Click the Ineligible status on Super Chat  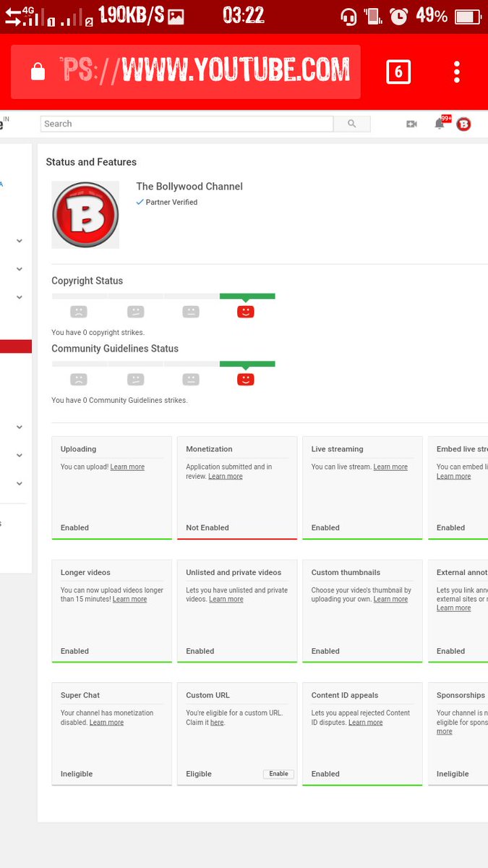tap(77, 774)
